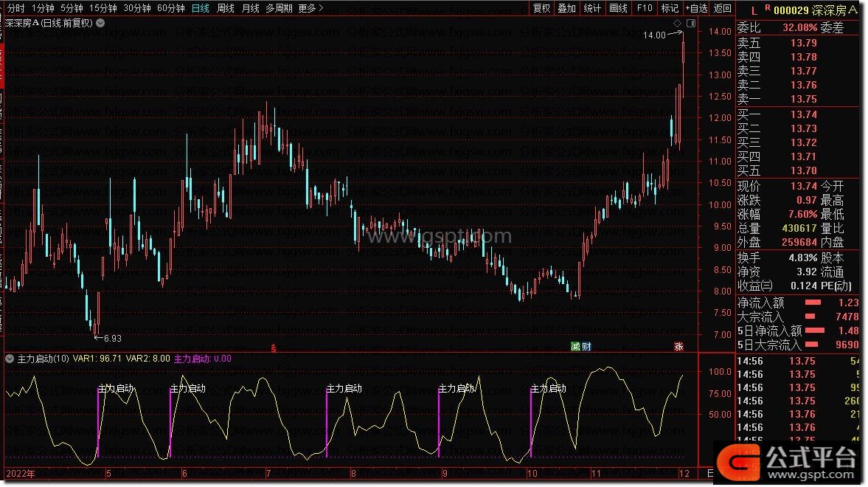868x487 pixels.
Task: Click the 卖一 price 13.75
Action: coord(804,99)
